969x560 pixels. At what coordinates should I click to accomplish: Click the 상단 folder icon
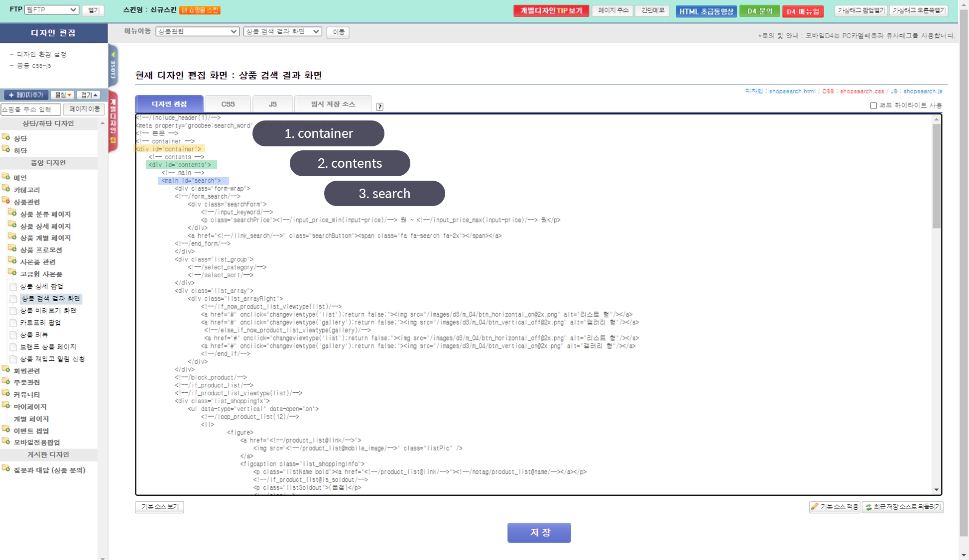pos(6,137)
